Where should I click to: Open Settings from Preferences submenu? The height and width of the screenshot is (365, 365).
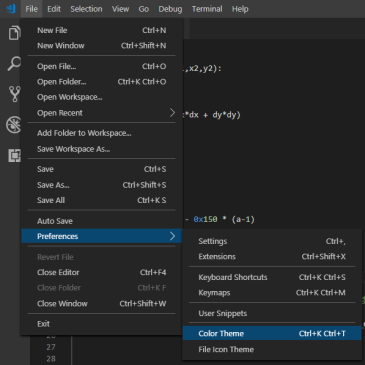tap(272, 241)
